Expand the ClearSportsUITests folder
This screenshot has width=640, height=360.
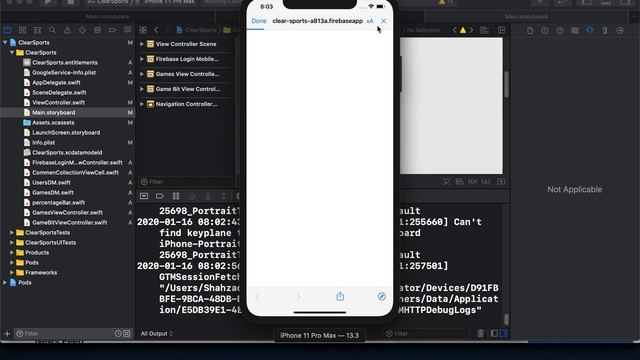(12, 242)
